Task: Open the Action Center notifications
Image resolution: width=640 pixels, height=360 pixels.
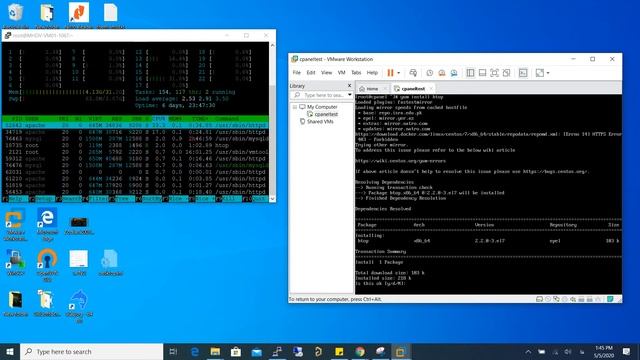Action: point(627,351)
